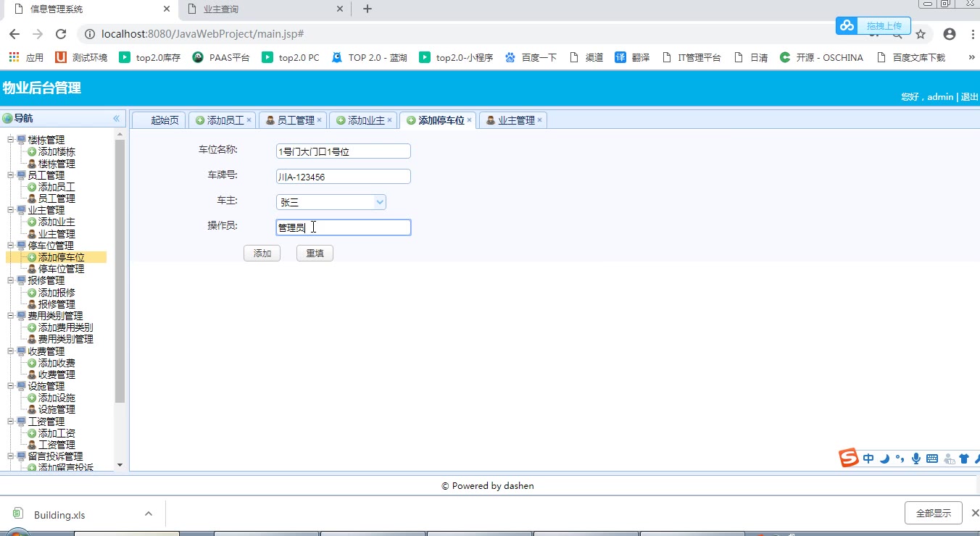980x536 pixels.
Task: Click the Baidu cloud drag-upload widget
Action: 872,26
